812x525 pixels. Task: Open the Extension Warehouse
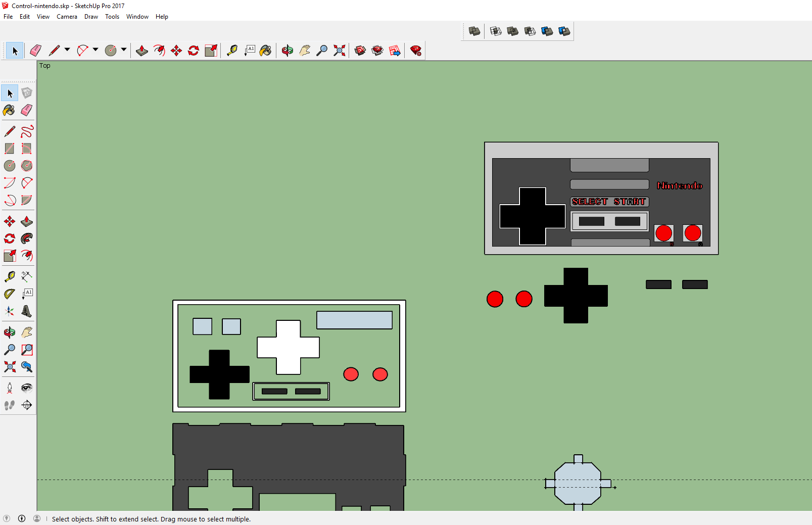point(377,51)
